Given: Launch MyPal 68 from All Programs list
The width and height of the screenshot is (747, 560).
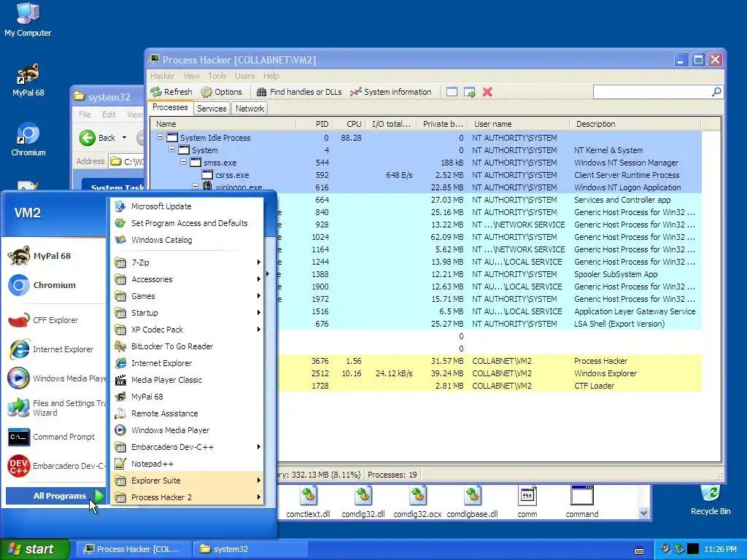Looking at the screenshot, I should pos(187,396).
